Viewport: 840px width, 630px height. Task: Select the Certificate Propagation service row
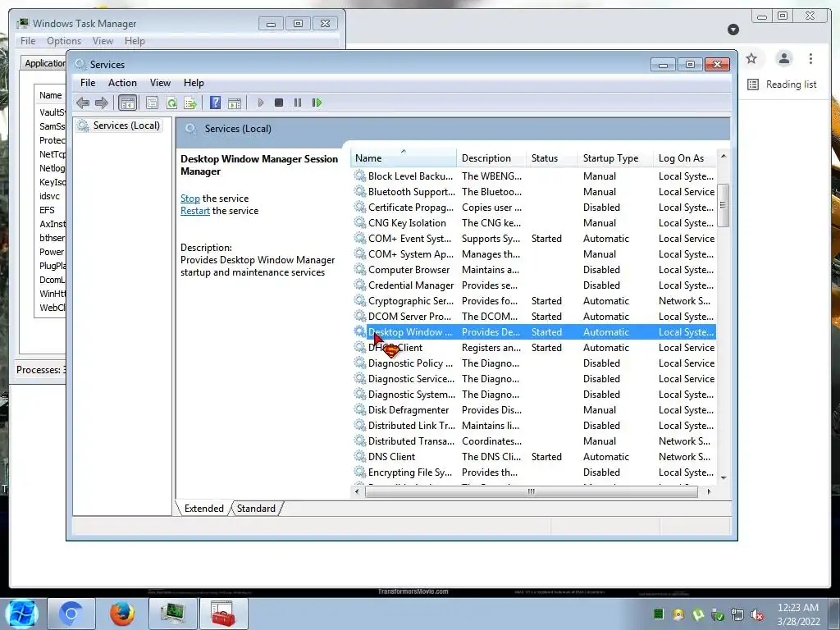pyautogui.click(x=534, y=208)
